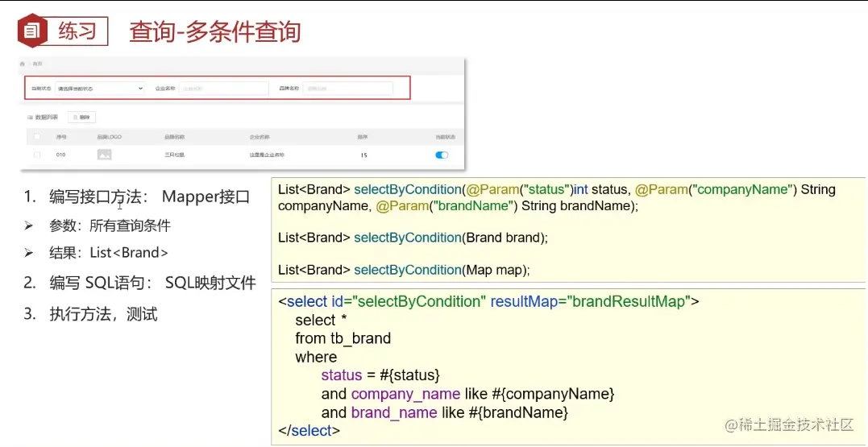Click the 企业名称 column header
868x447 pixels.
pos(259,137)
